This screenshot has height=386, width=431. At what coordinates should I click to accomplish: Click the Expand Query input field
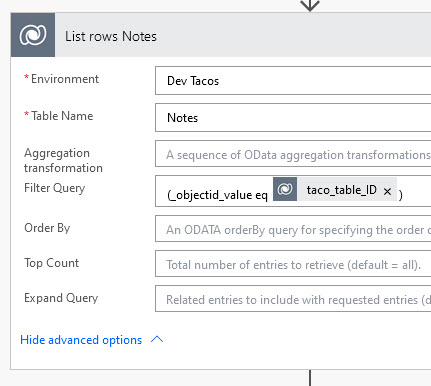click(293, 299)
